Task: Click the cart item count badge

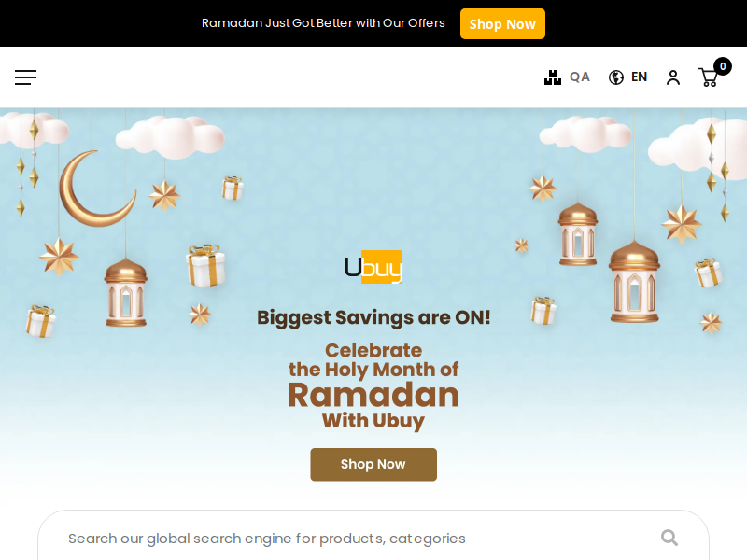Action: click(x=723, y=66)
